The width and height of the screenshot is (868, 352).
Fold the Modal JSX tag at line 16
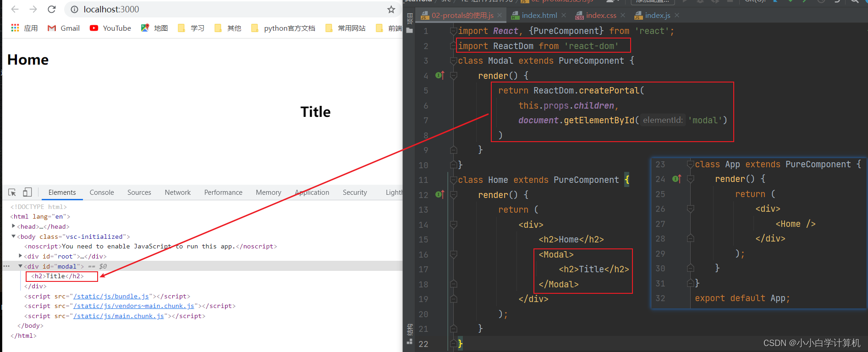[x=453, y=254]
